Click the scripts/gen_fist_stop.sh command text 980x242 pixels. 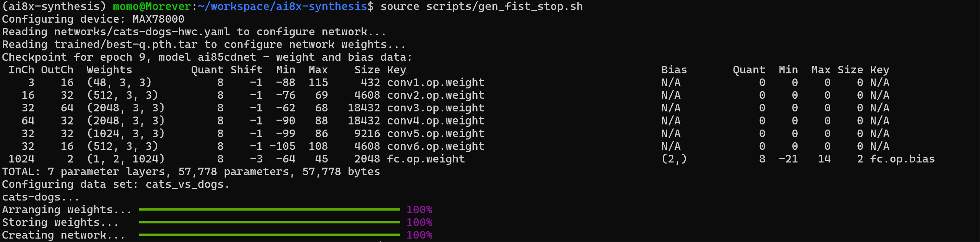click(x=504, y=7)
